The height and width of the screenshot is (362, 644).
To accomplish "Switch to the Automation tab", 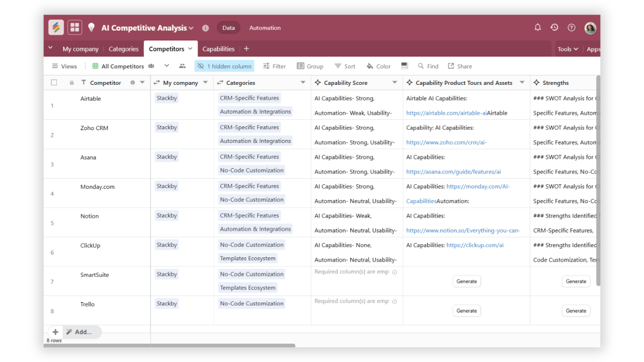I will tap(265, 28).
